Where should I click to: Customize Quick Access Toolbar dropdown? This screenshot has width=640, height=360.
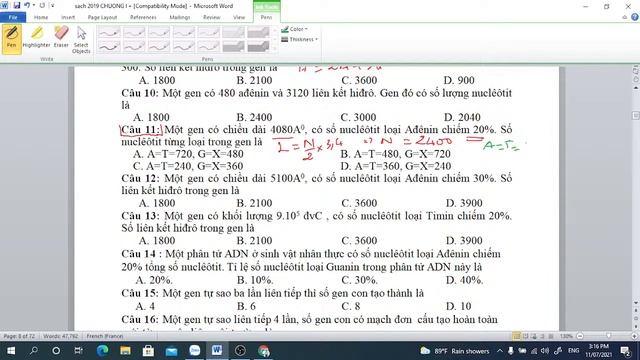pos(52,5)
